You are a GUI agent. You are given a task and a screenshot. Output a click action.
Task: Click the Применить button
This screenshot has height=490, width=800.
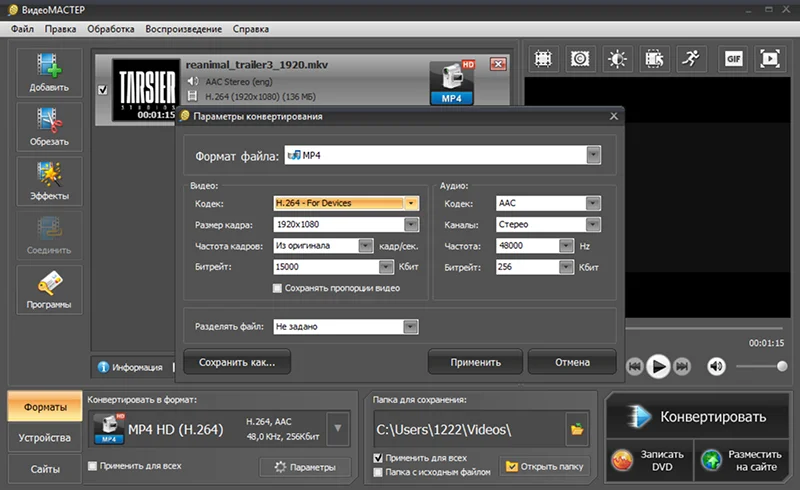[476, 362]
